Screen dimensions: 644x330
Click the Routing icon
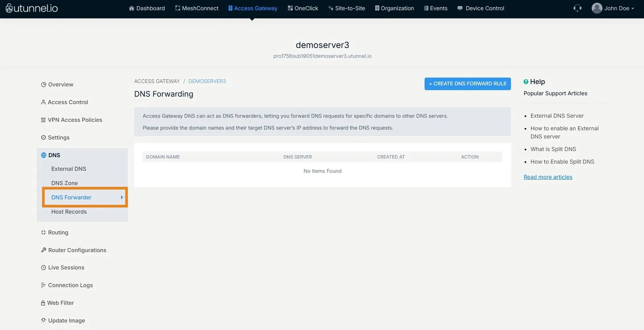pyautogui.click(x=43, y=232)
